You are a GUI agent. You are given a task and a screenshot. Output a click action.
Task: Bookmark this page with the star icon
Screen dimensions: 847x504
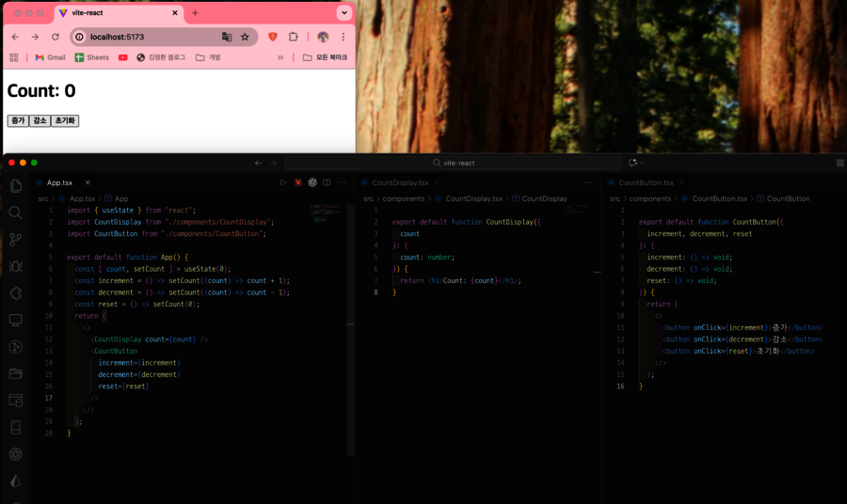pos(245,37)
